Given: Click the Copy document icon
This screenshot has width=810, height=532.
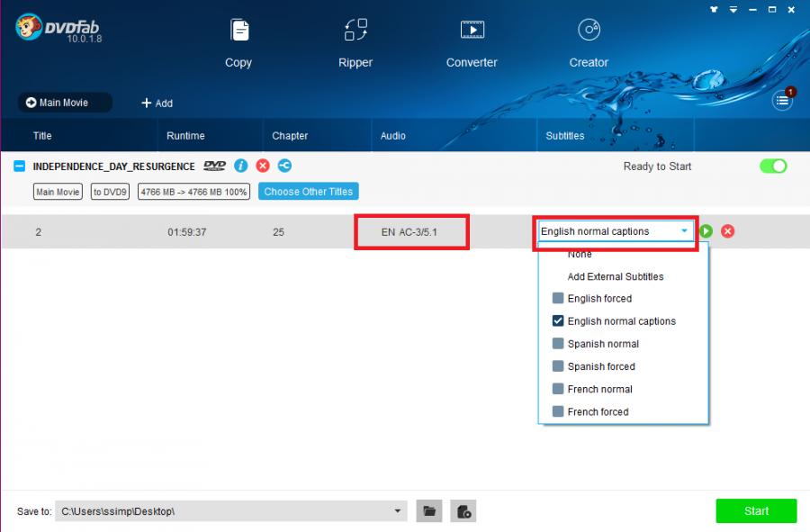Looking at the screenshot, I should point(239,30).
